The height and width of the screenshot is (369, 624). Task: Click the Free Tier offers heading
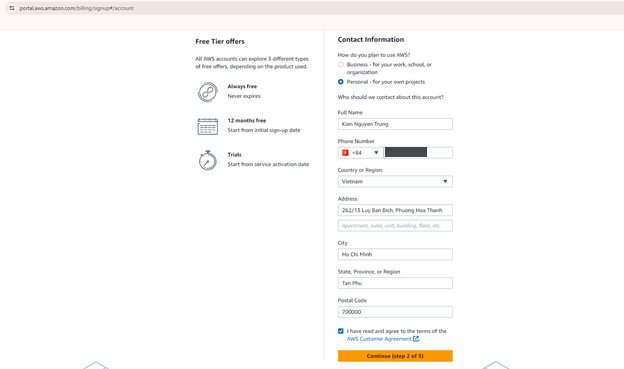[x=220, y=41]
